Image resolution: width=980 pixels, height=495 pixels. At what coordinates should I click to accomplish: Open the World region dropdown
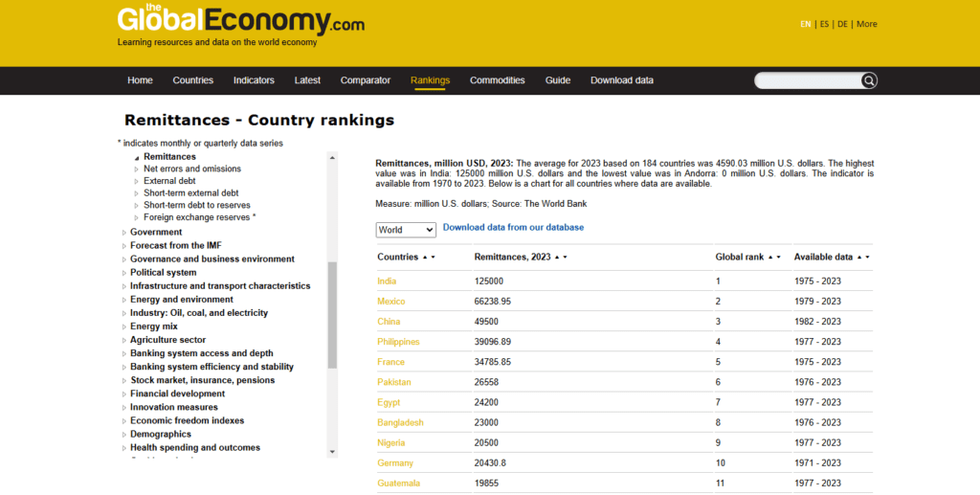pos(406,230)
